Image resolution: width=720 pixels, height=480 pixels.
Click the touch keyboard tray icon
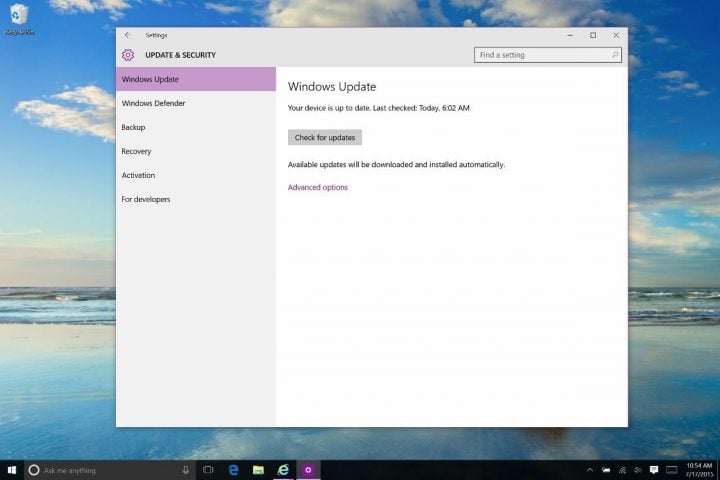(671, 470)
